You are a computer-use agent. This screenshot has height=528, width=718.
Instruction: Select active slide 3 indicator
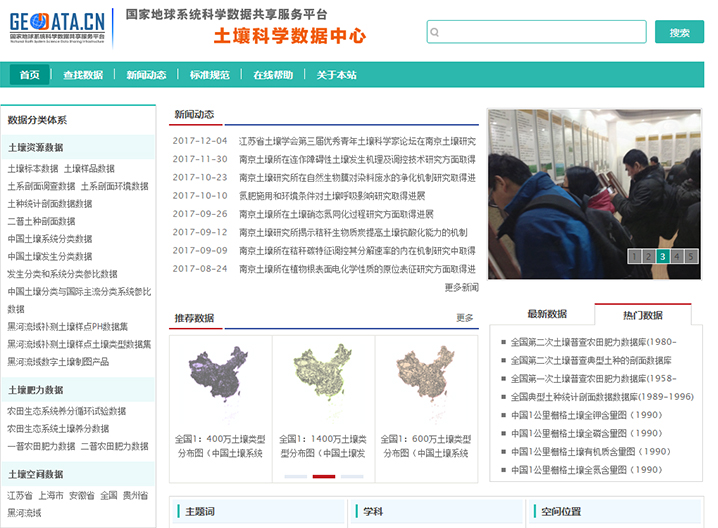663,256
